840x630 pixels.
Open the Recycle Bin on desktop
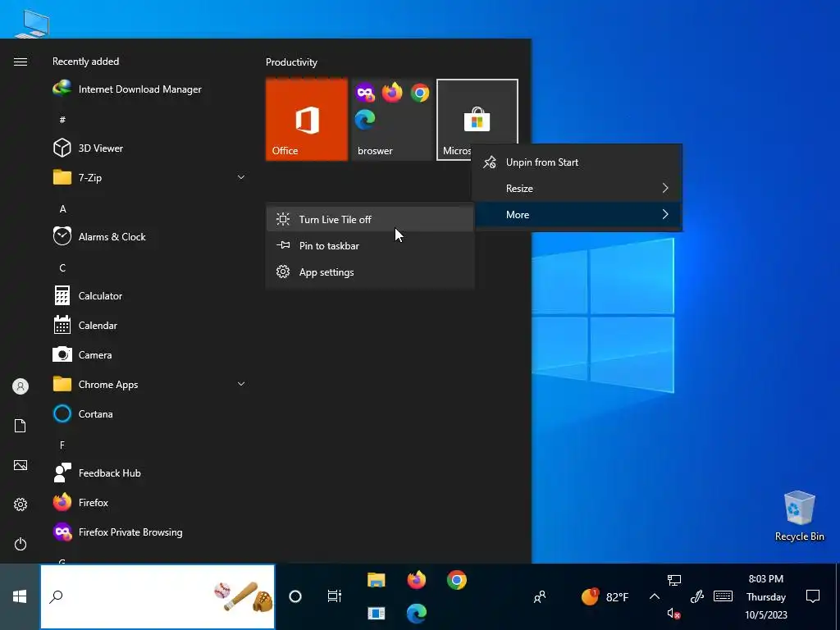[x=799, y=516]
